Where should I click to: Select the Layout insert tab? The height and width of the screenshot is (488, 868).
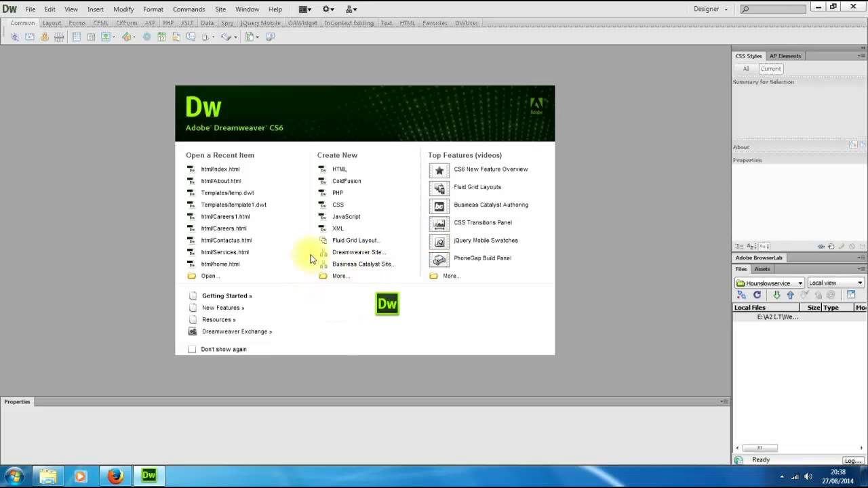[52, 22]
